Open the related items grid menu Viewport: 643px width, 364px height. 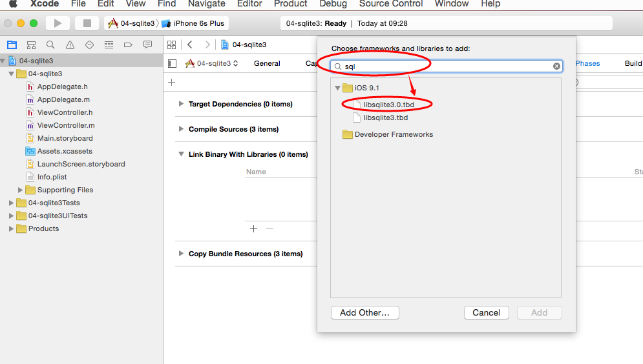[x=172, y=45]
